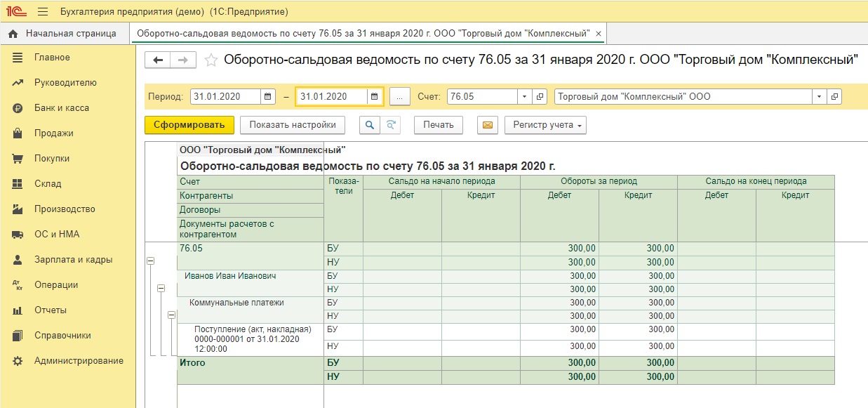Open calendar picker for period start date
This screenshot has height=408, width=868.
click(268, 97)
